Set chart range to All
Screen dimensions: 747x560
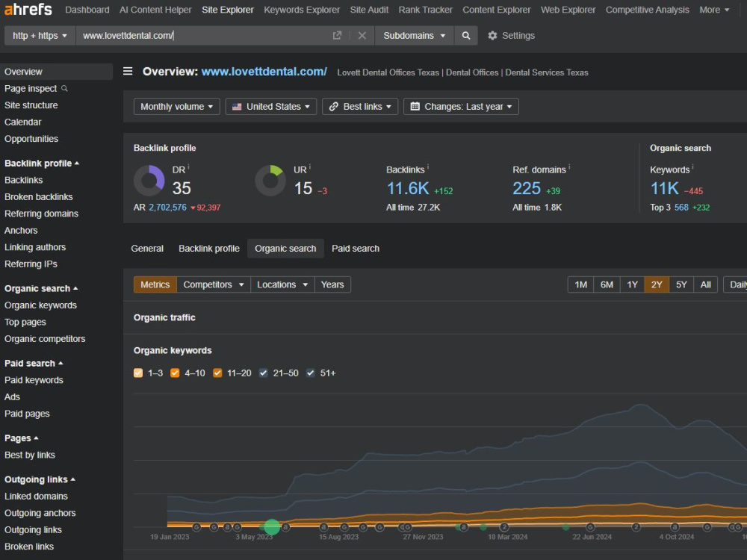[x=706, y=284]
